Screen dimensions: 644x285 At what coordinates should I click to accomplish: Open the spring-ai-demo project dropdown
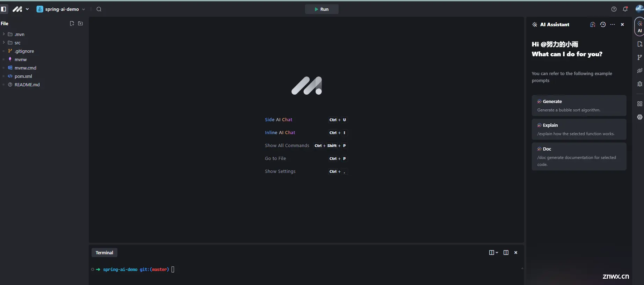61,9
